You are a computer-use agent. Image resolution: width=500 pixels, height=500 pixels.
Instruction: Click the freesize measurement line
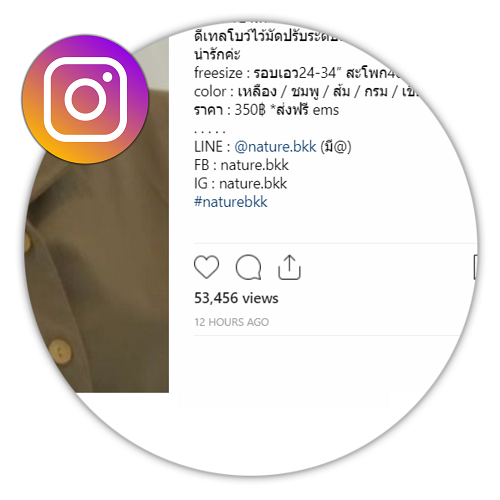click(x=298, y=73)
